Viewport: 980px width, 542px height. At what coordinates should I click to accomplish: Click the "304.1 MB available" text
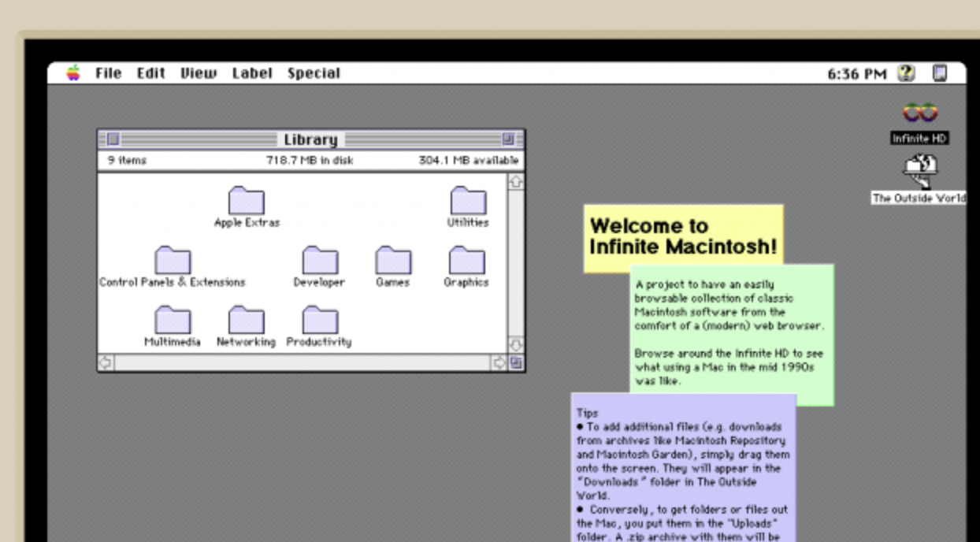coord(469,161)
